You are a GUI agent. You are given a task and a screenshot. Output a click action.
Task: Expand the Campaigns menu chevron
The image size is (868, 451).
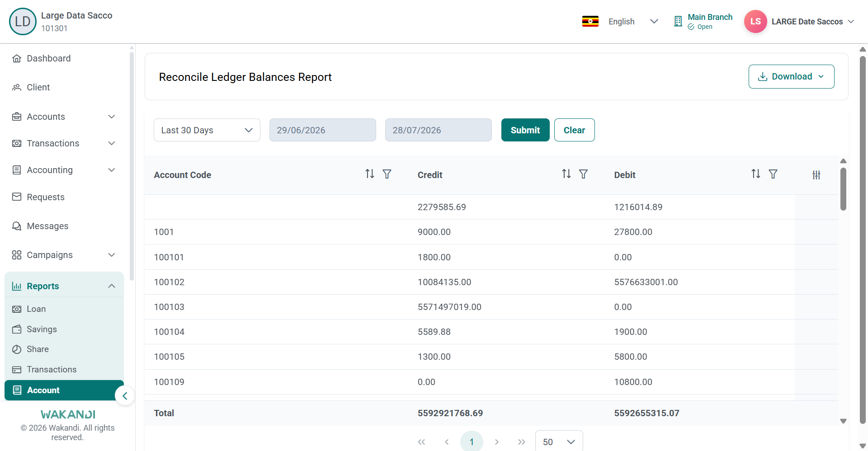coord(112,255)
